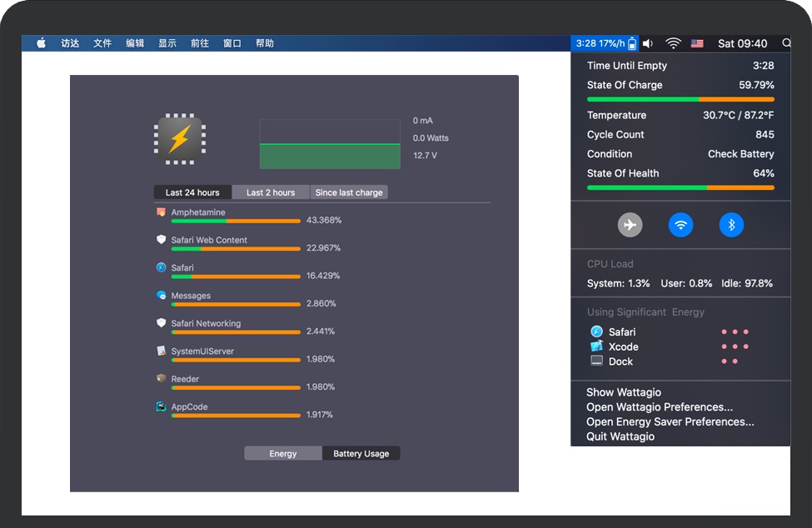The width and height of the screenshot is (812, 528).
Task: Switch to the Last 2 hours tab
Action: coord(270,192)
